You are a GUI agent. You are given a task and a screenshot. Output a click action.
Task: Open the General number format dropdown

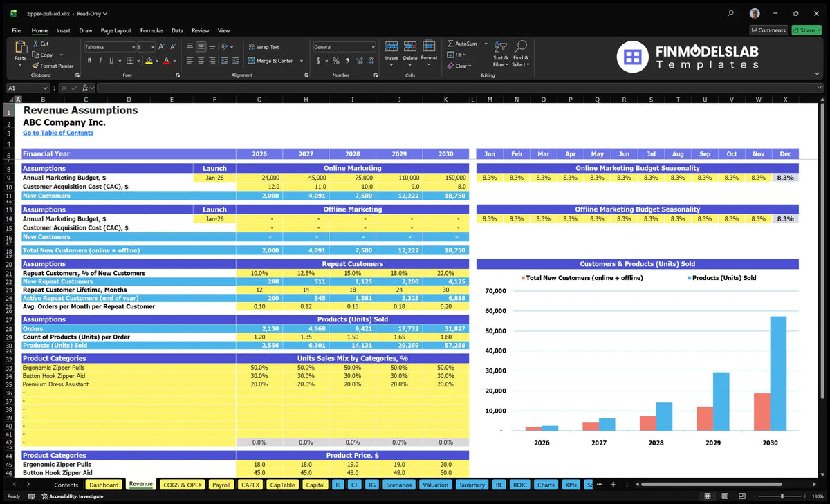coord(373,47)
